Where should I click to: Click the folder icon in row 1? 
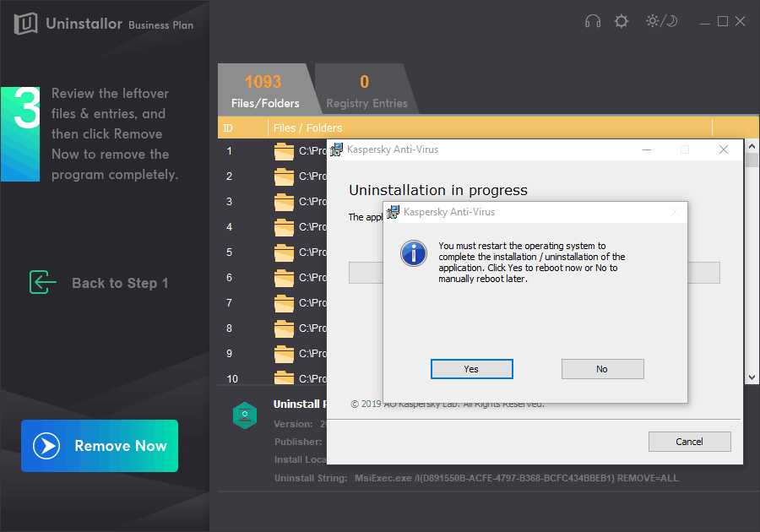tap(284, 151)
